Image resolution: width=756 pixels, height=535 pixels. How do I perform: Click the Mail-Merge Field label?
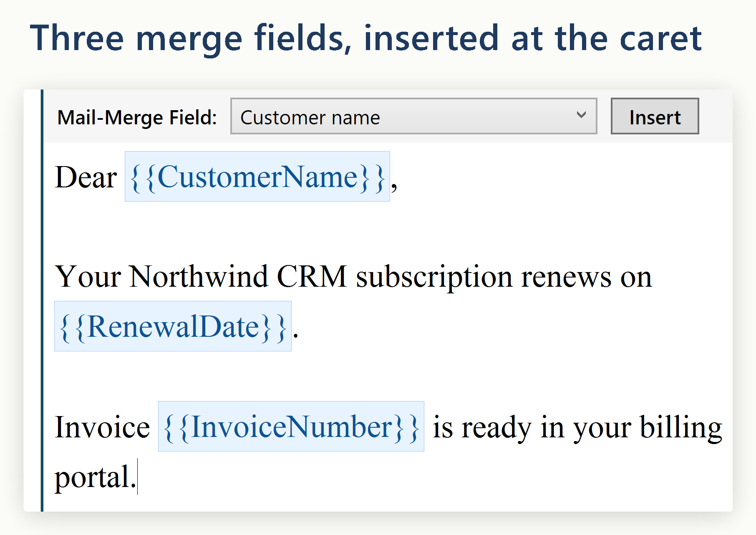click(137, 117)
